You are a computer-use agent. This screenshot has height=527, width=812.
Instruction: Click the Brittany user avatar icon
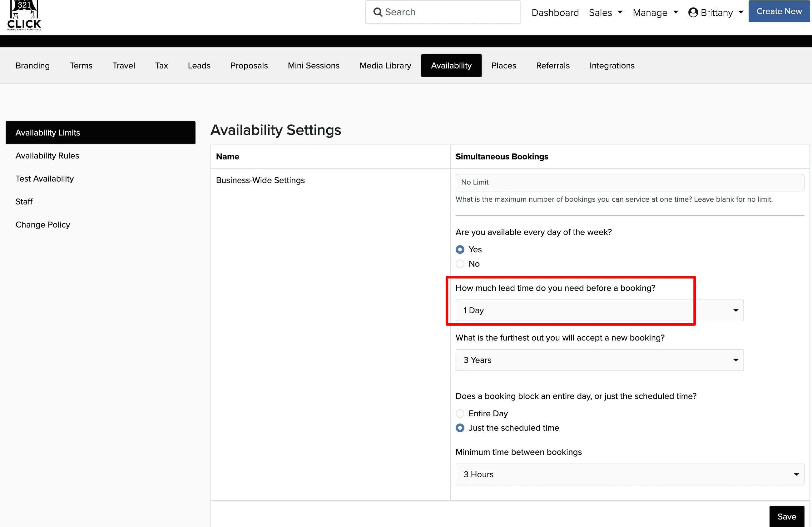coord(693,13)
